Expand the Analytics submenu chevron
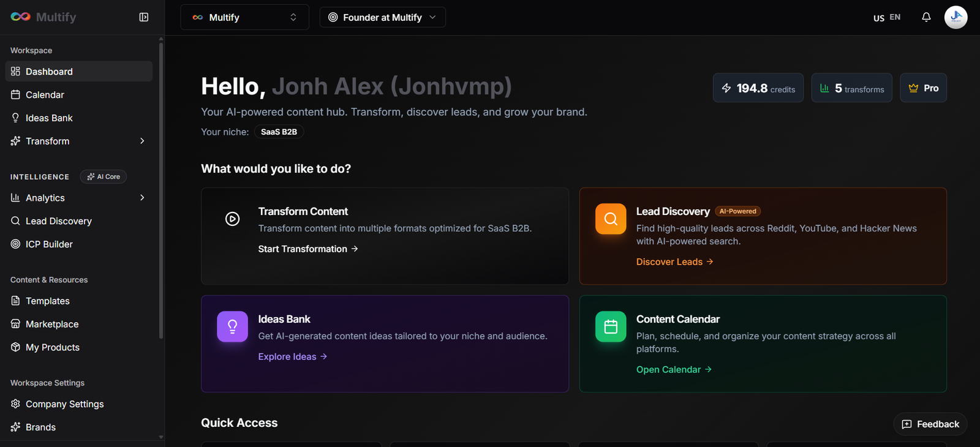The image size is (980, 447). (142, 198)
